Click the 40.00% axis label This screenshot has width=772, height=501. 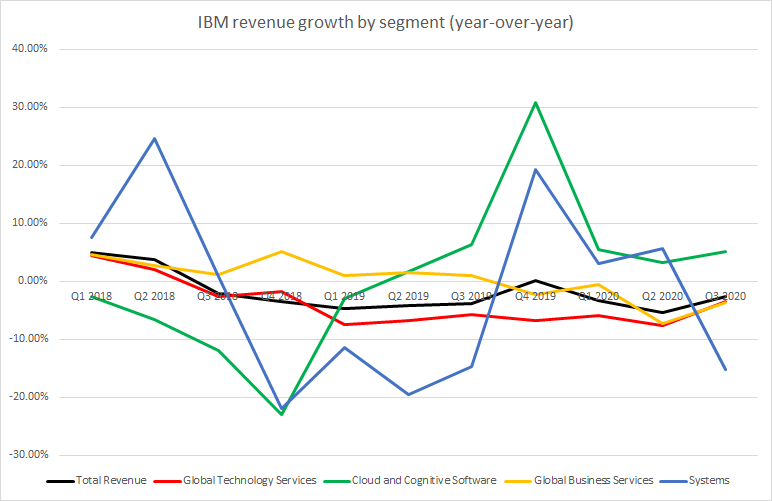pyautogui.click(x=30, y=49)
